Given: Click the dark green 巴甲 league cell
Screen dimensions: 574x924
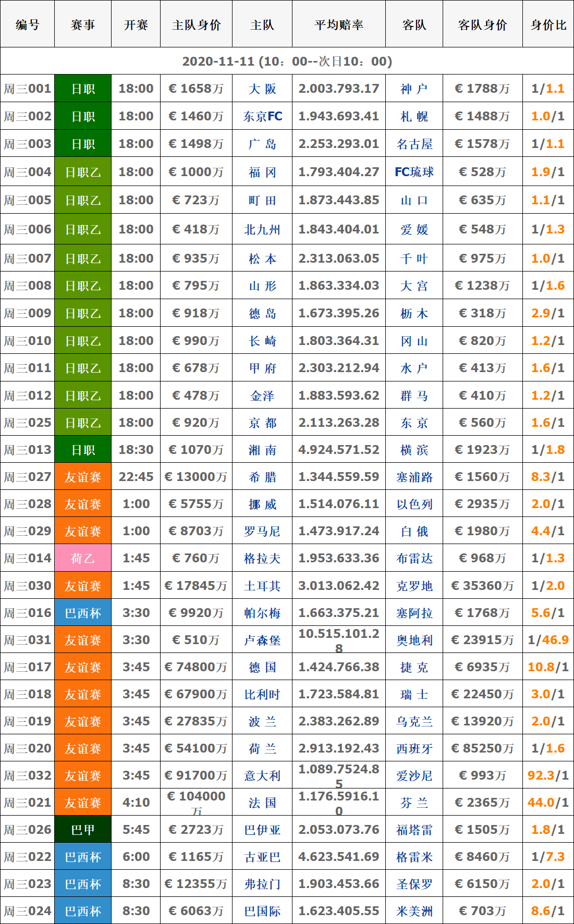Looking at the screenshot, I should click(x=83, y=830).
